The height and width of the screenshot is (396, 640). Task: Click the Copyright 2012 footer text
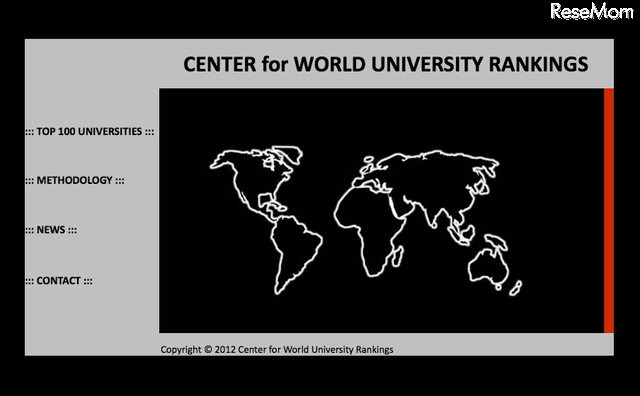277,349
